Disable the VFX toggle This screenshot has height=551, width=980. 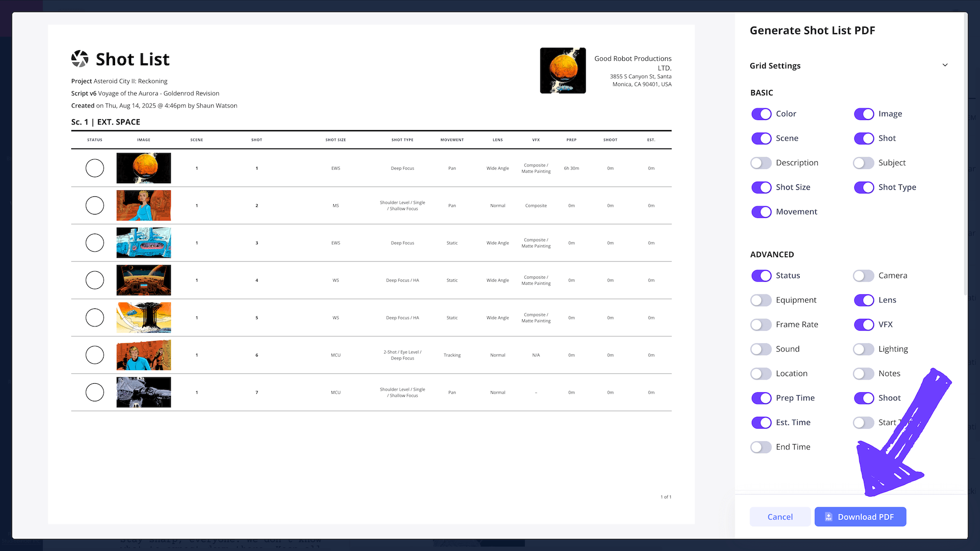point(864,324)
